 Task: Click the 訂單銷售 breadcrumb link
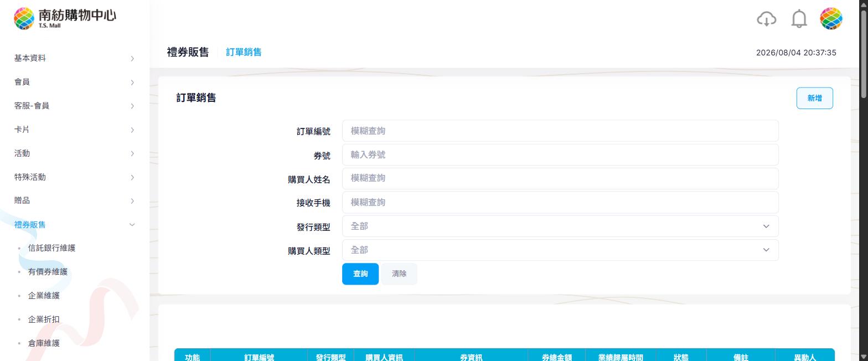coord(244,52)
